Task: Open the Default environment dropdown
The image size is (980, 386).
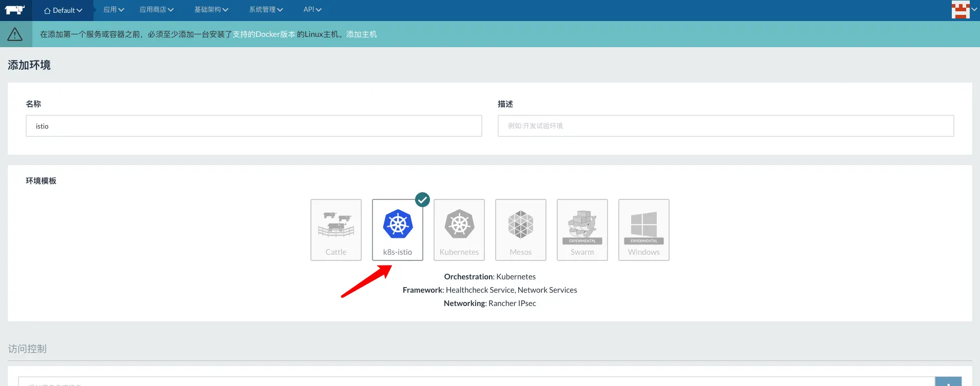Action: [63, 10]
